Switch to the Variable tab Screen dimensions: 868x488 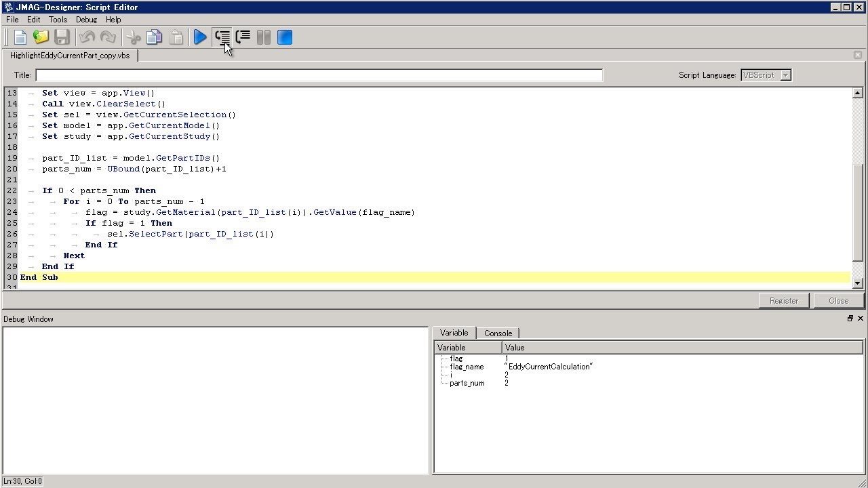tap(454, 333)
